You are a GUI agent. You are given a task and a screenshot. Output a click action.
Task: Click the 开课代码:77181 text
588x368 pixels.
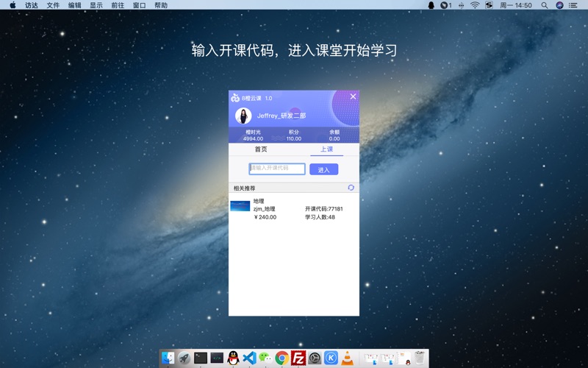click(323, 209)
